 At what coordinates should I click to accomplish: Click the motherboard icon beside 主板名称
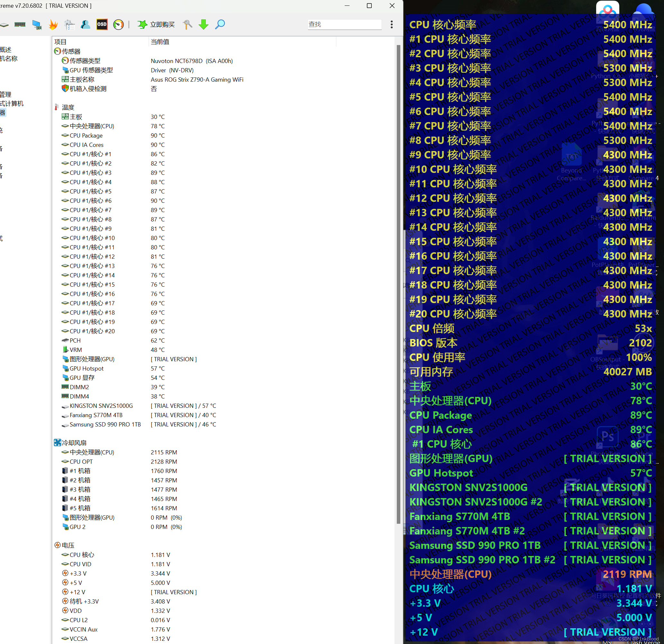pos(65,79)
